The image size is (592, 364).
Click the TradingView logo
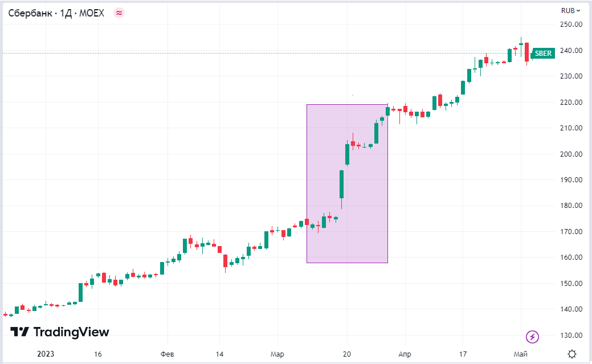(x=60, y=332)
